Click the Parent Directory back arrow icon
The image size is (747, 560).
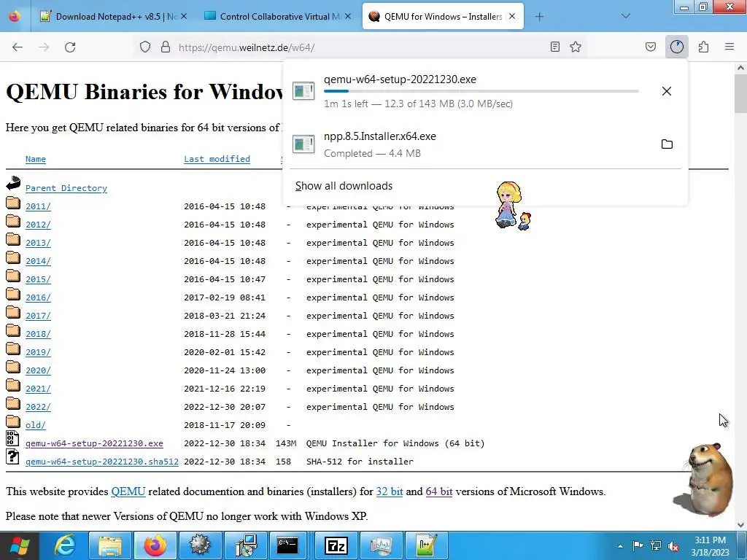pyautogui.click(x=13, y=183)
